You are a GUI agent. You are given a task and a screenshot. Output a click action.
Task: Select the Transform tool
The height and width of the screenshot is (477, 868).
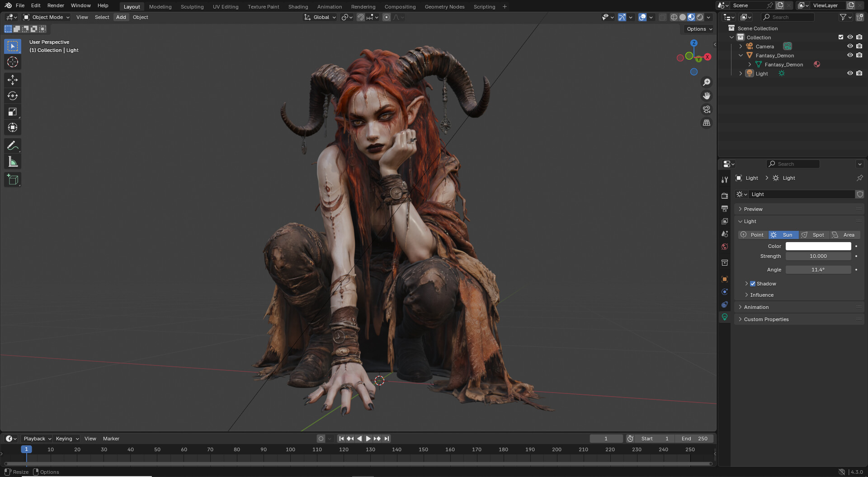[x=13, y=127]
